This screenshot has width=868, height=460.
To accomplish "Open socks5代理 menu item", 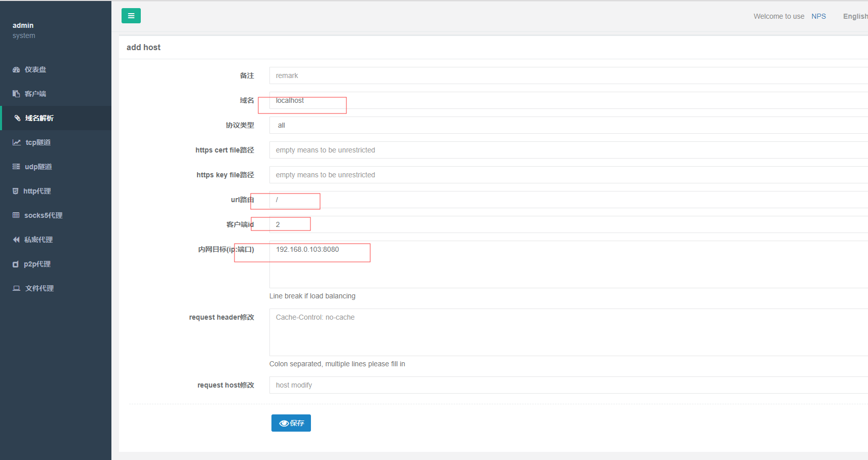I will click(x=56, y=215).
